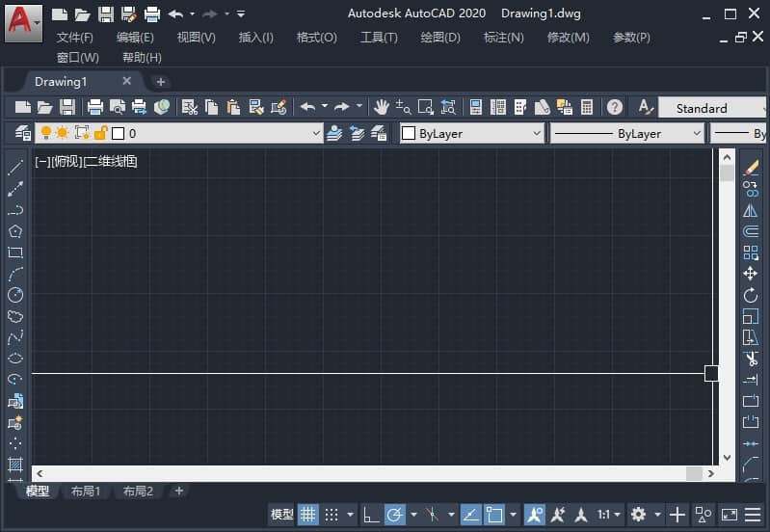
Task: Switch to the 布局2 layout tab
Action: (x=138, y=492)
